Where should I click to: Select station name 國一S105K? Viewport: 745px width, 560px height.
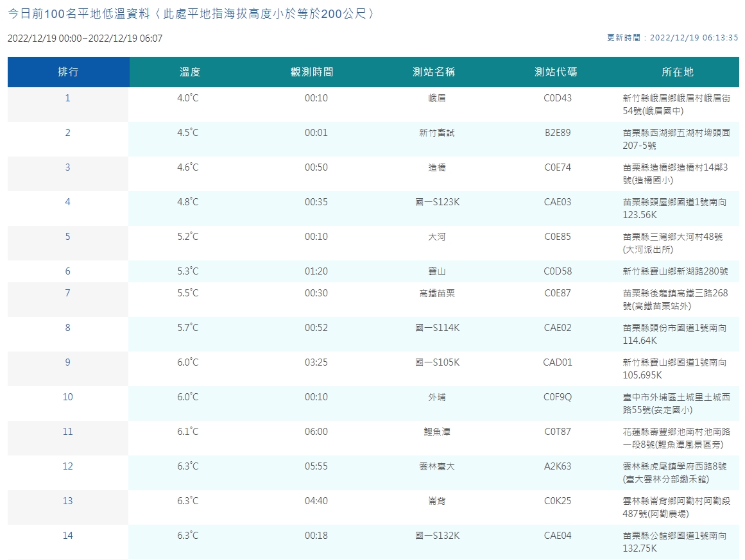click(x=438, y=363)
